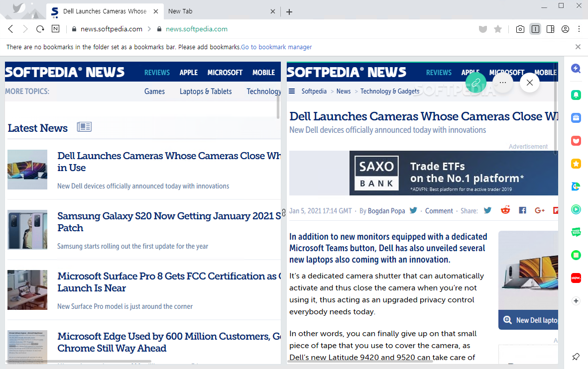Open the user profile icon
The width and height of the screenshot is (588, 369).
(x=565, y=29)
